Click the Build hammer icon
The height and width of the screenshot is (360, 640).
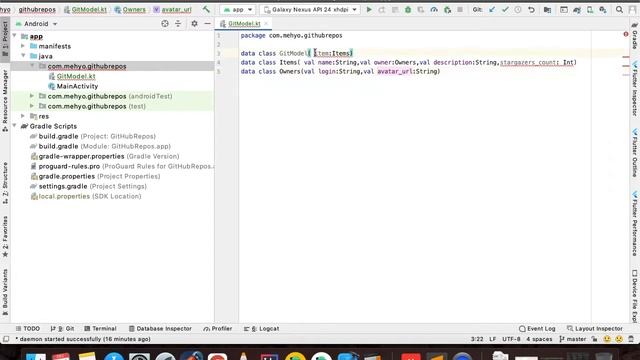pos(206,9)
